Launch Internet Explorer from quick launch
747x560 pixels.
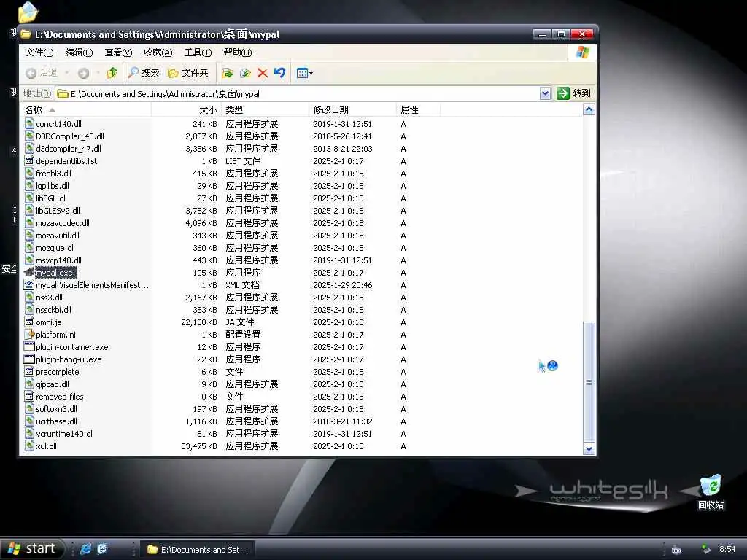click(x=86, y=549)
